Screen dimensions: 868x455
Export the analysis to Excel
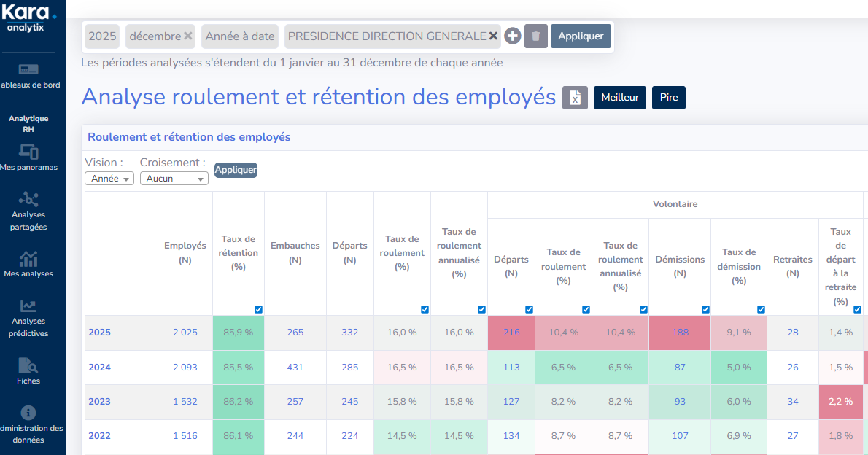(x=574, y=97)
